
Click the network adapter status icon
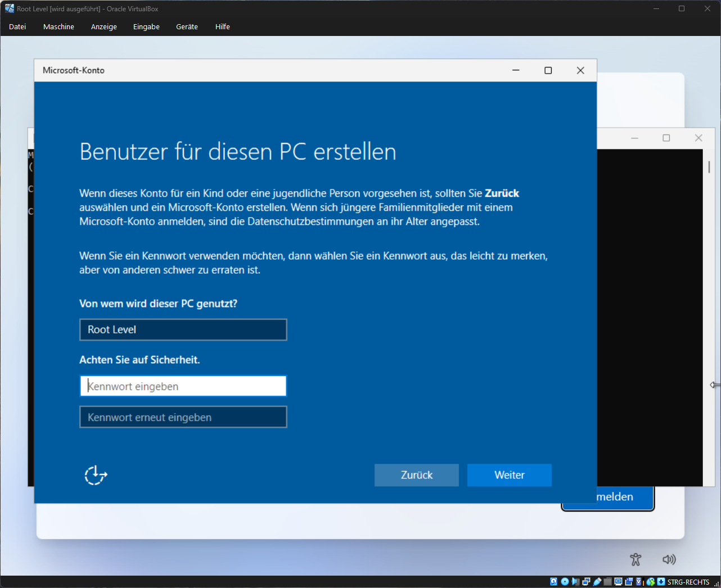tap(586, 582)
